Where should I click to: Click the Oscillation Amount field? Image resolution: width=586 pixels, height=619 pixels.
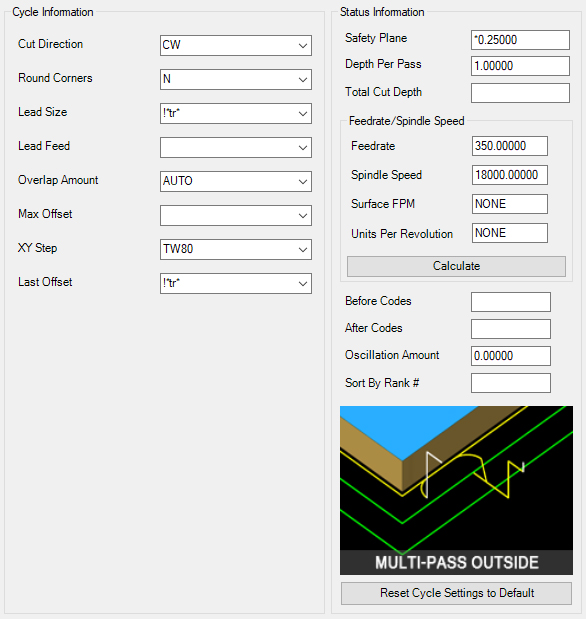(x=511, y=356)
